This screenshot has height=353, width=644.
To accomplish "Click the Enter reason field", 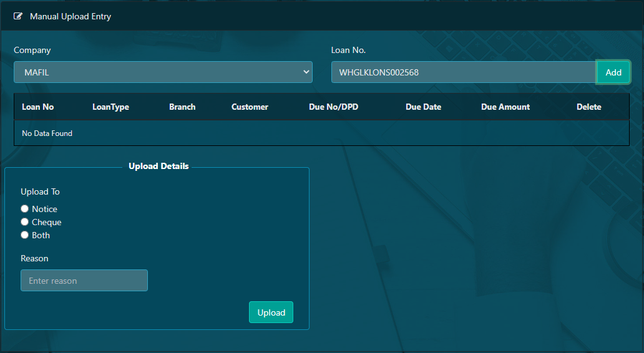I will [84, 281].
